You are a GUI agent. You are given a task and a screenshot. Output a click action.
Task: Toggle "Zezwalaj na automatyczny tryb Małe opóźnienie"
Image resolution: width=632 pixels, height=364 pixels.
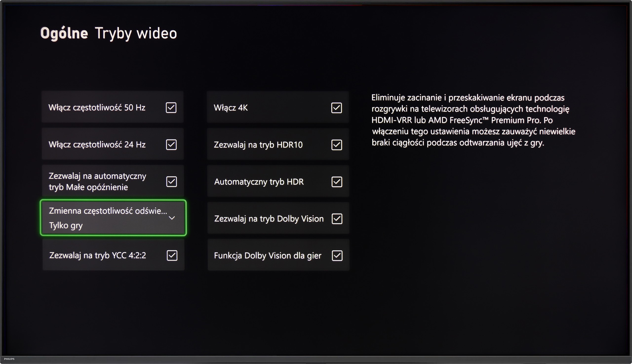click(x=171, y=181)
